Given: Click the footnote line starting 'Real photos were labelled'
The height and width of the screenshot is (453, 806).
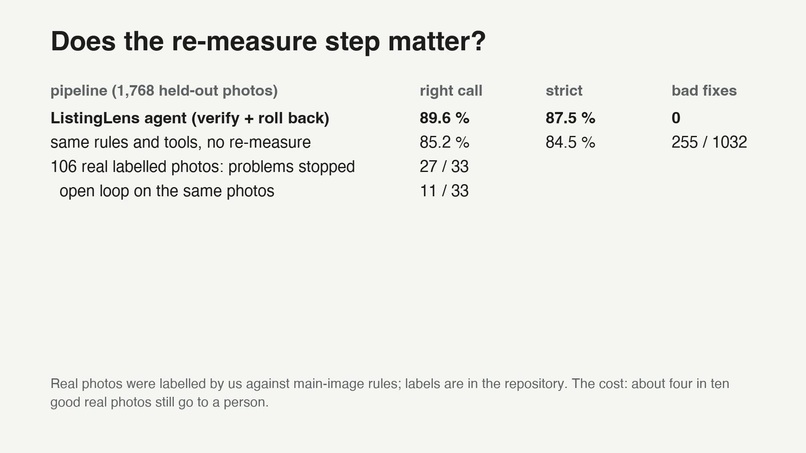Looking at the screenshot, I should click(390, 384).
